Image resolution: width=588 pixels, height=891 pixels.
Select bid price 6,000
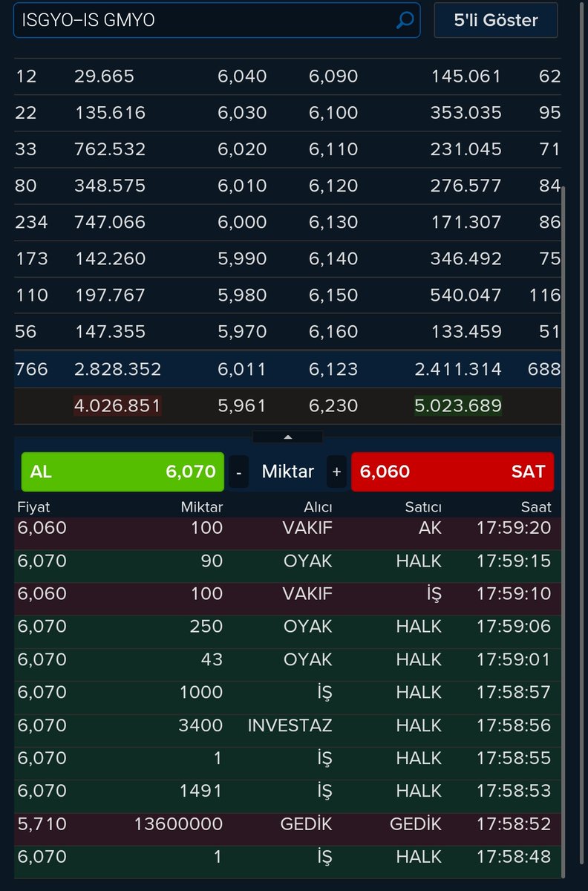(242, 222)
